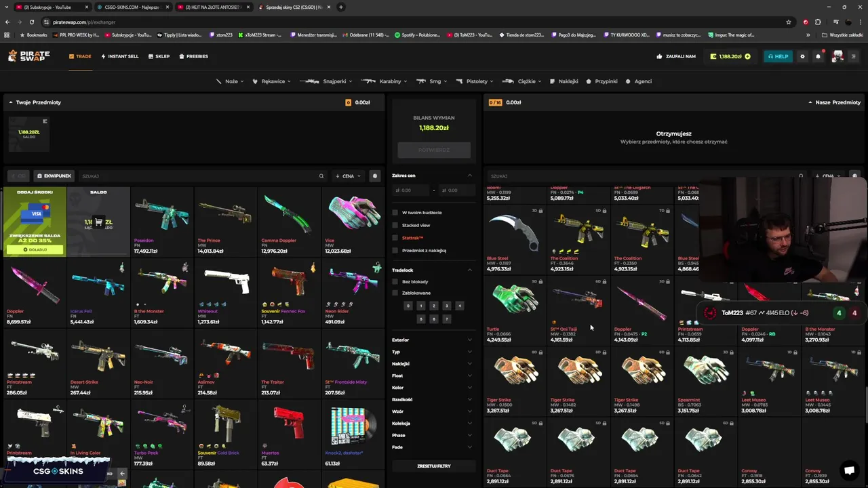868x488 pixels.
Task: Open the Rękawice category menu
Action: 272,81
